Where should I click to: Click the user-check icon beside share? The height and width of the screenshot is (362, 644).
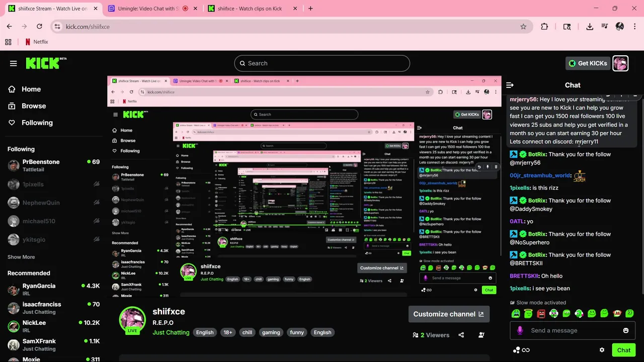pos(481,335)
